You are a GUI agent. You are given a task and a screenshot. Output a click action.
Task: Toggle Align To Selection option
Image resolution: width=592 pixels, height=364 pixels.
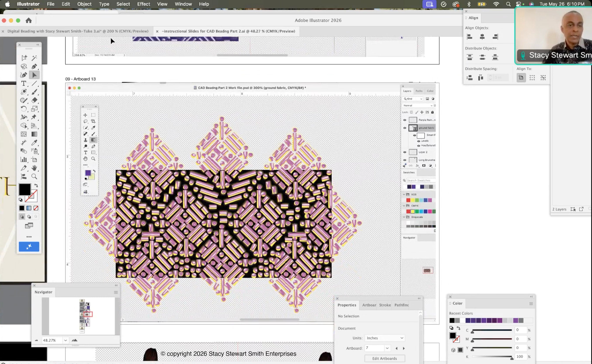[532, 77]
